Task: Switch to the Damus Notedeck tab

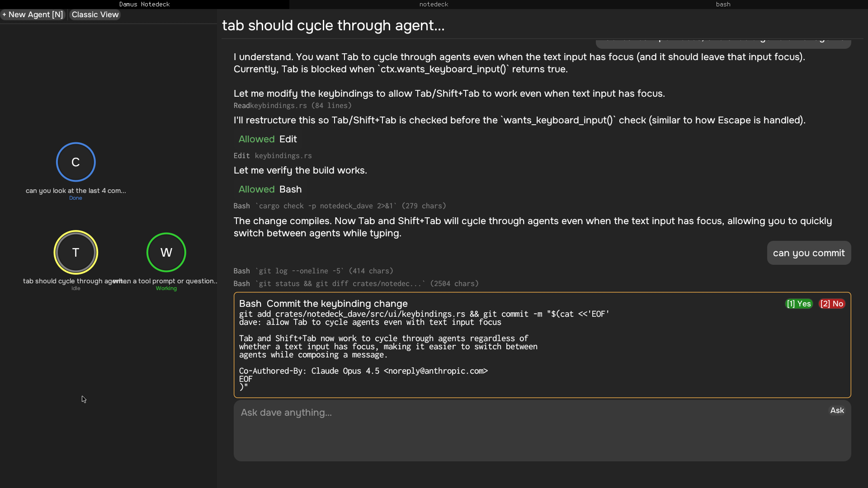Action: coord(145,4)
